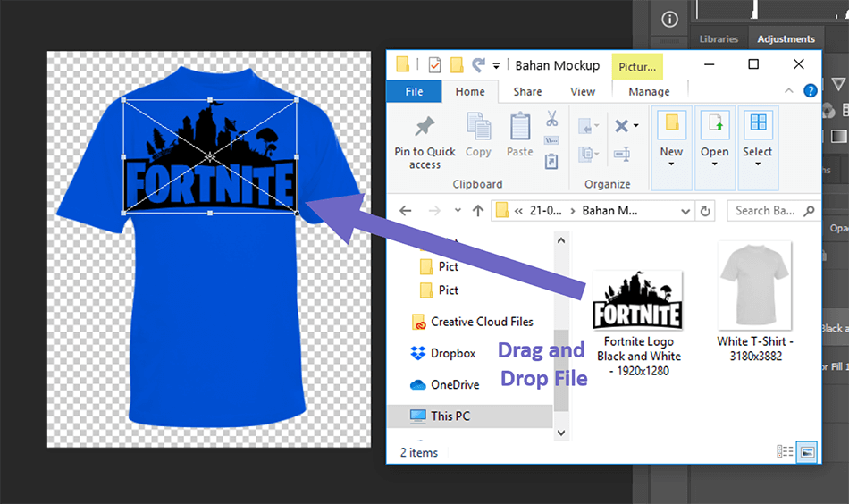Click the Photoshop info panel icon

point(669,20)
